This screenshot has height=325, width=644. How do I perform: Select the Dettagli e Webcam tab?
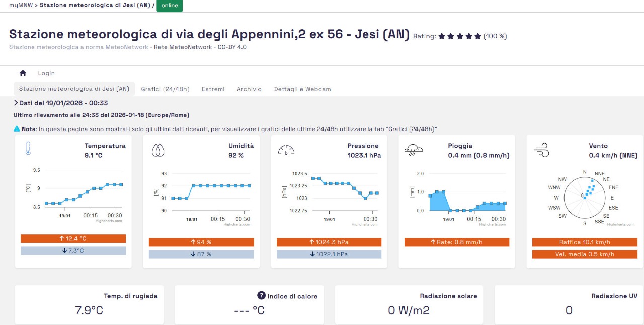pos(302,89)
